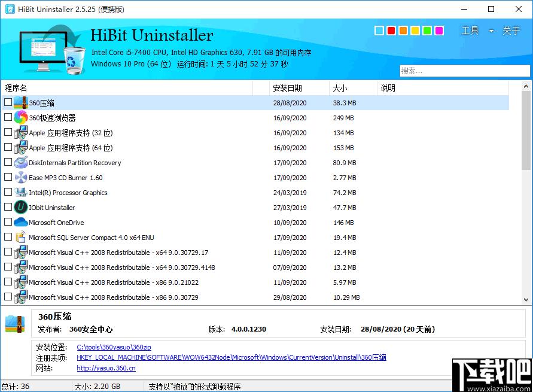Screen dimensions: 533x392
Task: Click the large 360压缩 icon in details panel
Action: pos(16,324)
